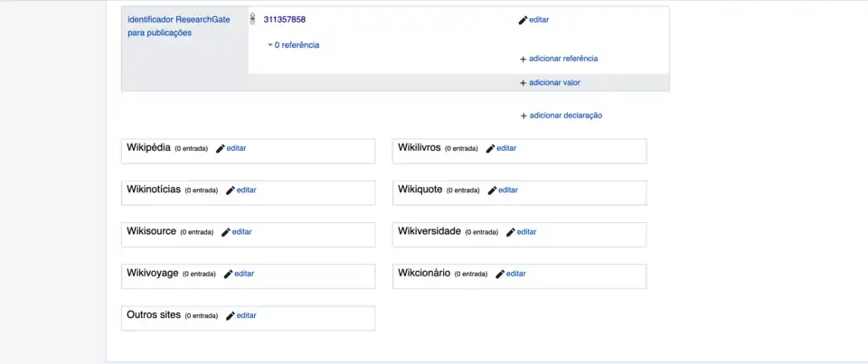Viewport: 868px width, 364px height.
Task: Click rank selector icon next to 311357858
Action: [x=252, y=19]
